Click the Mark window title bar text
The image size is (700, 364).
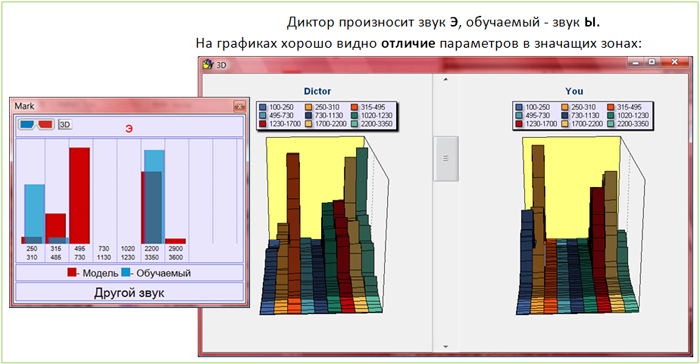(25, 106)
